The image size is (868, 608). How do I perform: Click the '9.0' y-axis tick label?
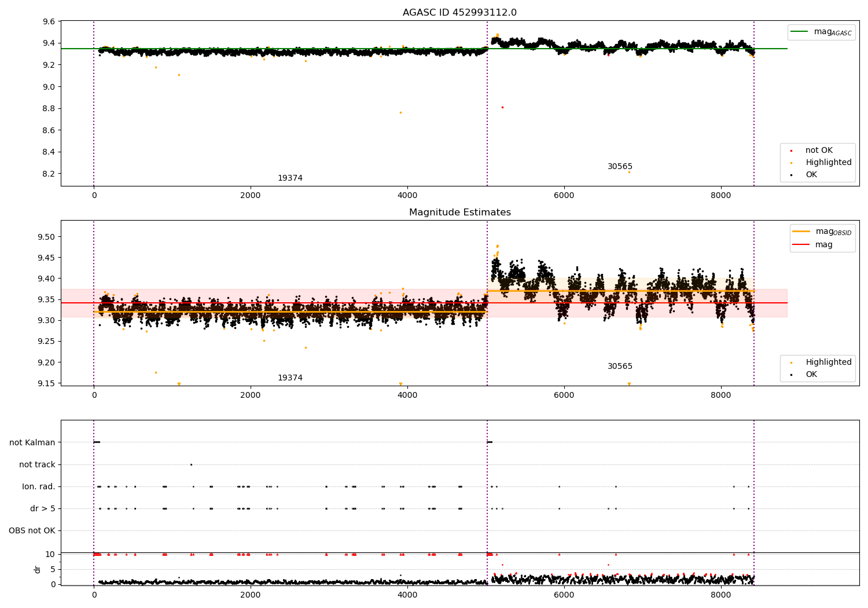coord(49,87)
